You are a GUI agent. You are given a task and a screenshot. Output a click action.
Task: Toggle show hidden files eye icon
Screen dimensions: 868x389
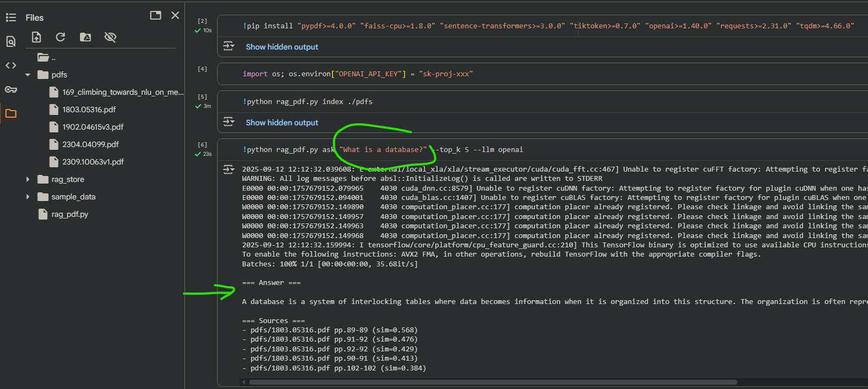(110, 37)
